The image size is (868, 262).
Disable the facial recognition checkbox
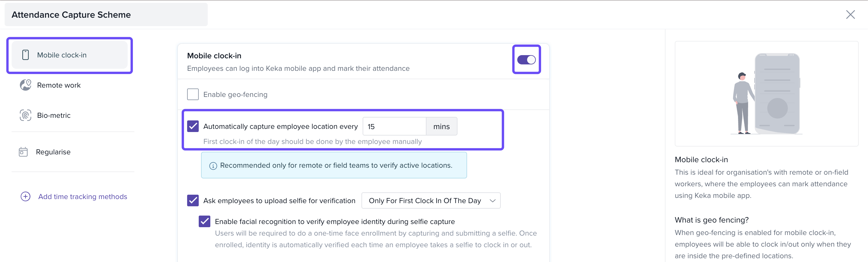205,222
